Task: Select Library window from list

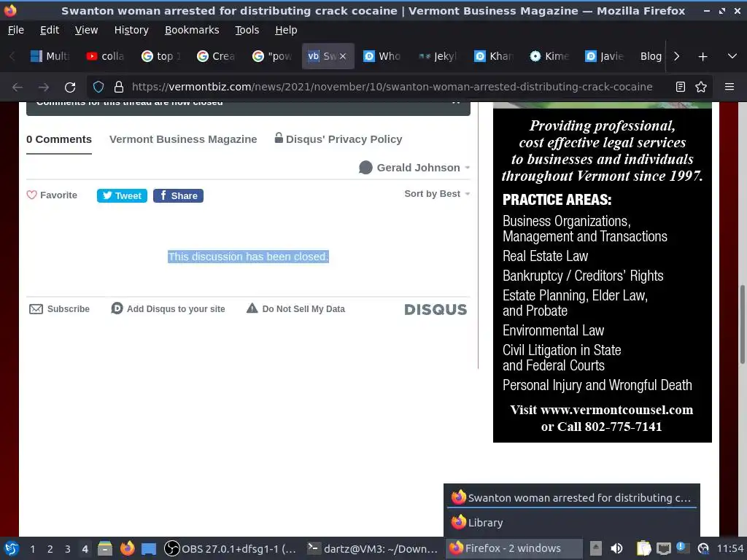Action: point(572,522)
